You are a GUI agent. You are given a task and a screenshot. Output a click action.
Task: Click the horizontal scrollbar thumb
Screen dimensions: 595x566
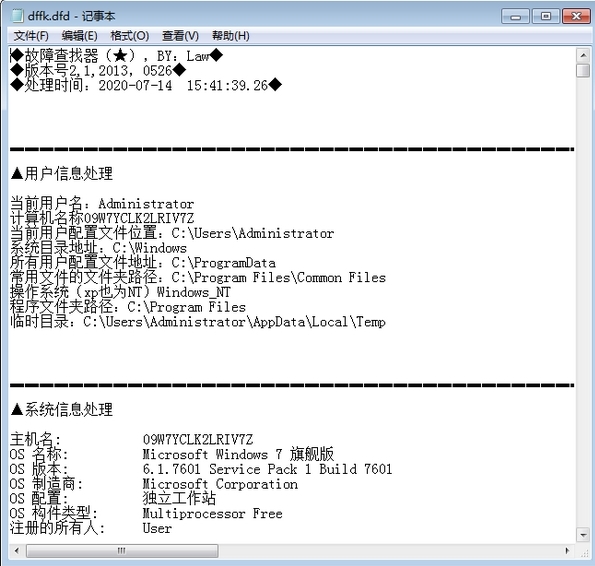tap(122, 550)
